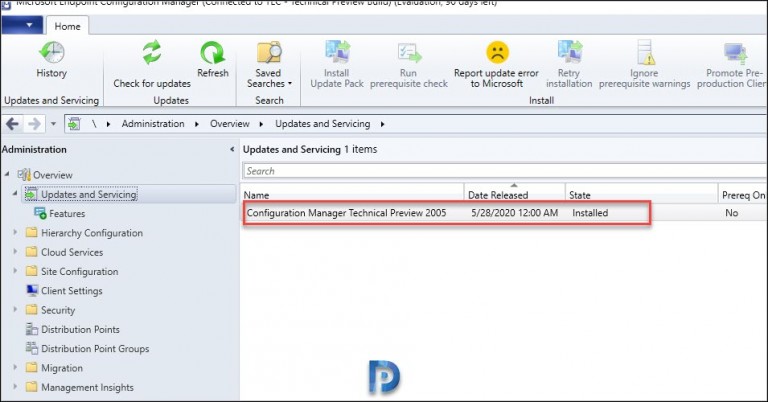The image size is (768, 402).
Task: Click Promote Pre-production Client icon
Action: click(x=734, y=53)
